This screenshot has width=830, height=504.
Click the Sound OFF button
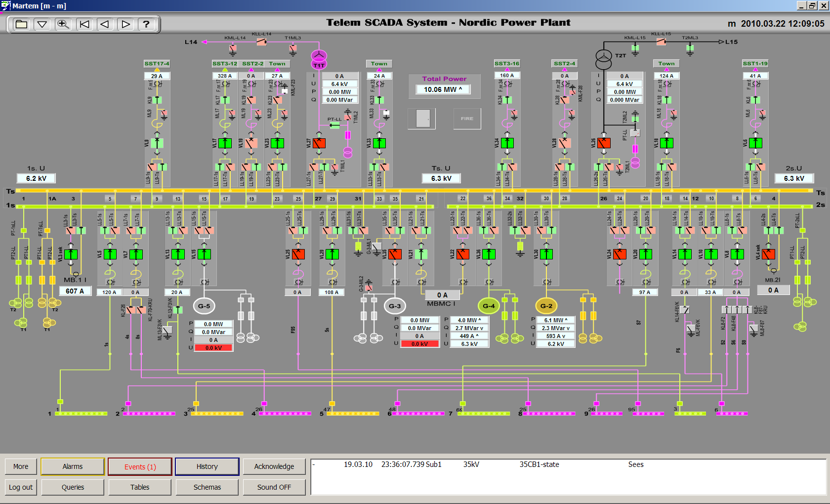[274, 487]
